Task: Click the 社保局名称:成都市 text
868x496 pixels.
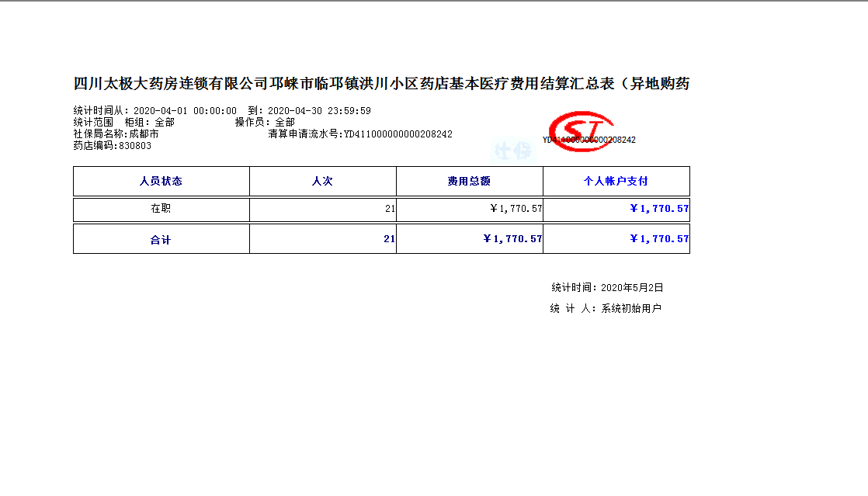Action: click(116, 134)
